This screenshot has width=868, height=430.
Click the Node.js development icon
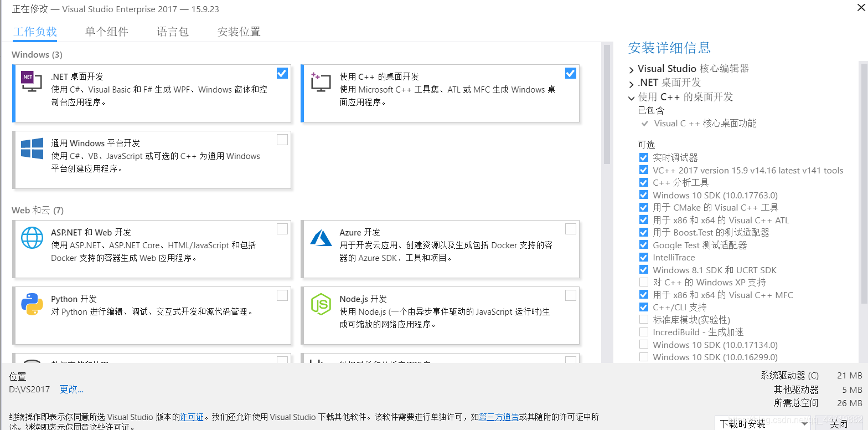(x=321, y=304)
